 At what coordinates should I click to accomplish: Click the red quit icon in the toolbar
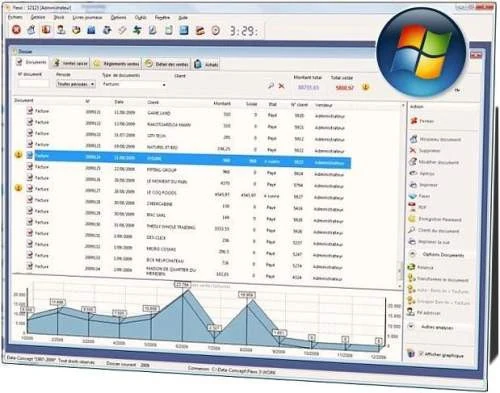16,30
